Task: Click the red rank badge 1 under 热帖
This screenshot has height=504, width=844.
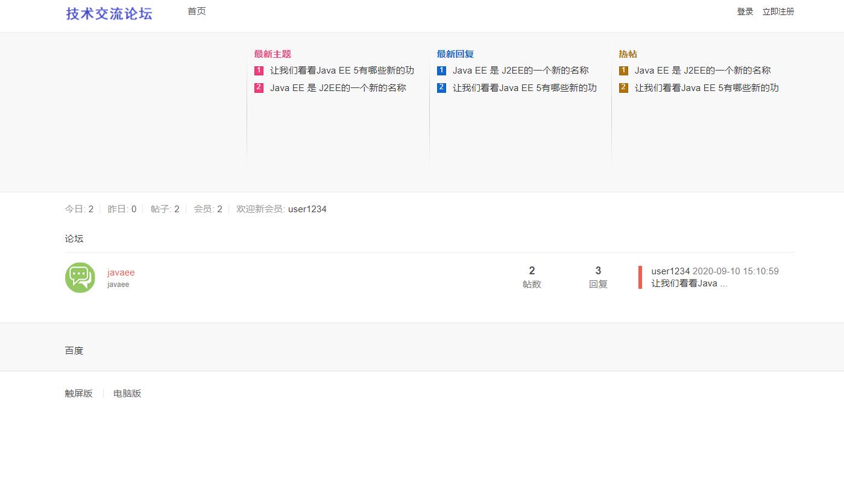Action: pos(623,70)
